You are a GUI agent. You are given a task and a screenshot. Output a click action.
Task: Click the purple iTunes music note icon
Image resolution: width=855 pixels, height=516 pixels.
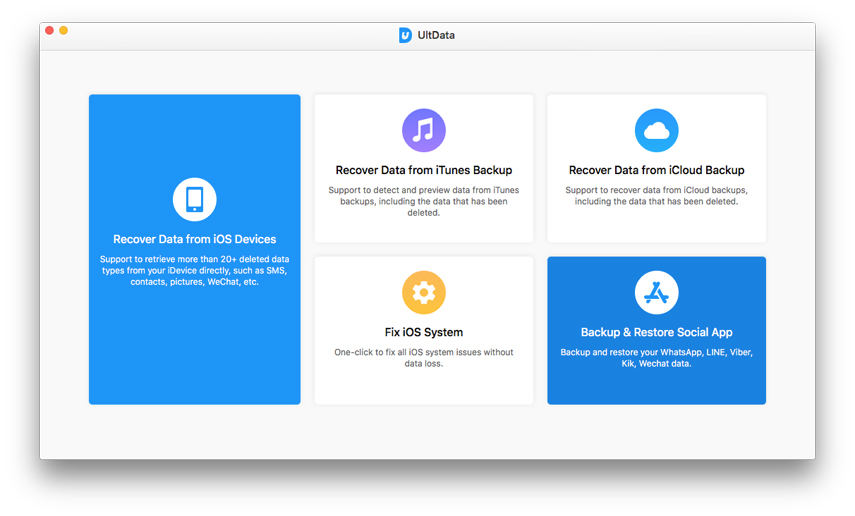pos(424,130)
